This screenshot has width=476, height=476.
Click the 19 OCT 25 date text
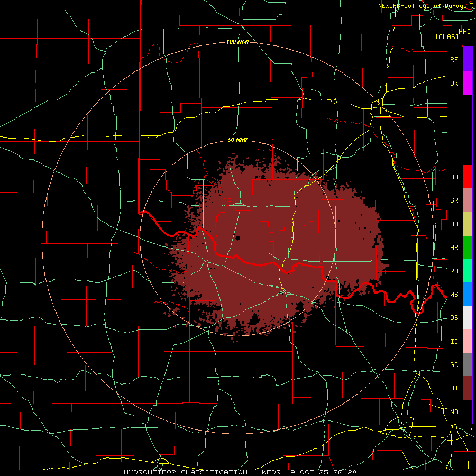coord(307,472)
